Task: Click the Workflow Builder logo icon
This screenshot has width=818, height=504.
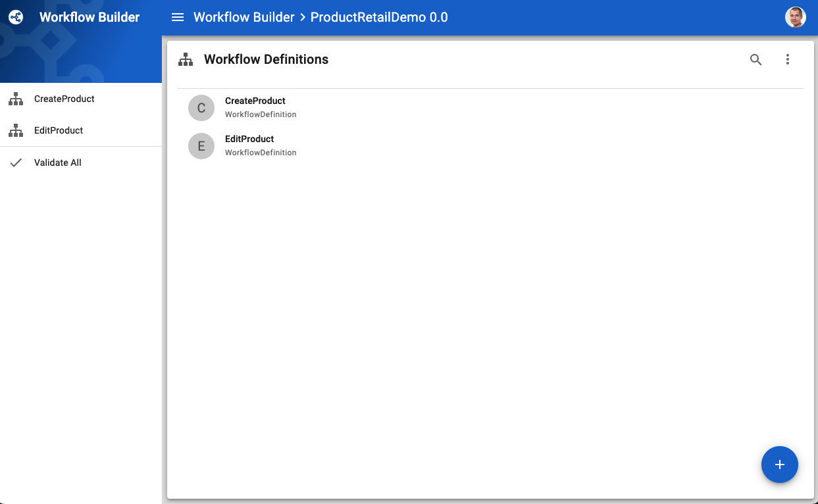Action: tap(15, 17)
